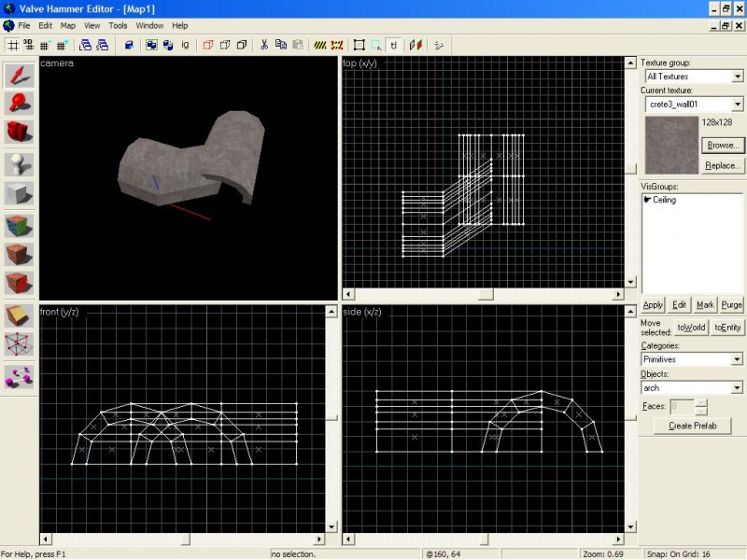Activate the Magnify tool
Viewport: 747px width, 560px height.
click(x=20, y=104)
